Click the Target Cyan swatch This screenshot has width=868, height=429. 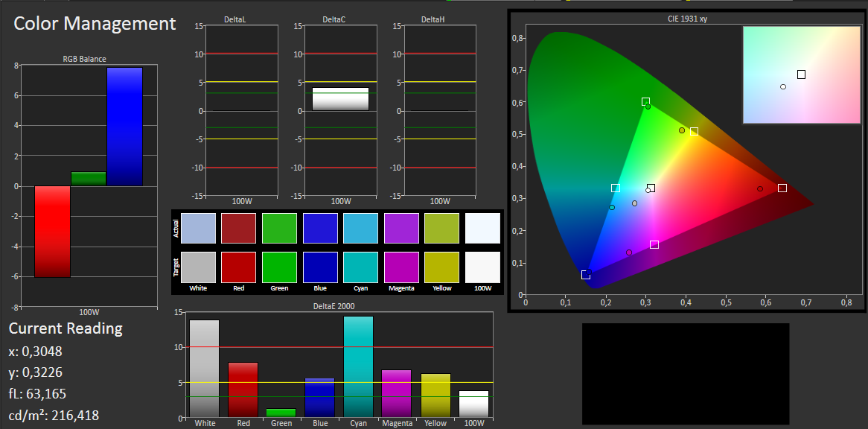[361, 267]
